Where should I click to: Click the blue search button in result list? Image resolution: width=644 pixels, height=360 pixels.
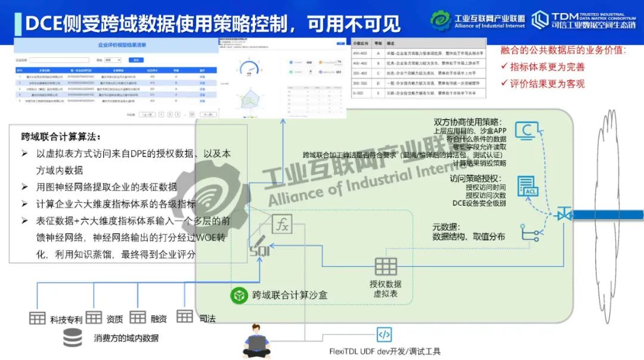(137, 60)
